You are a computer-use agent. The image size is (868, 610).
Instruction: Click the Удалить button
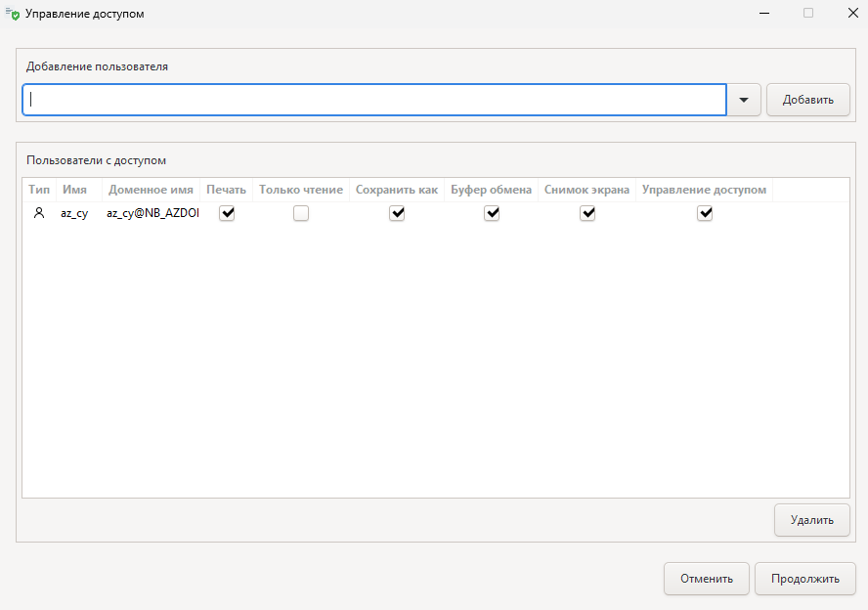811,520
